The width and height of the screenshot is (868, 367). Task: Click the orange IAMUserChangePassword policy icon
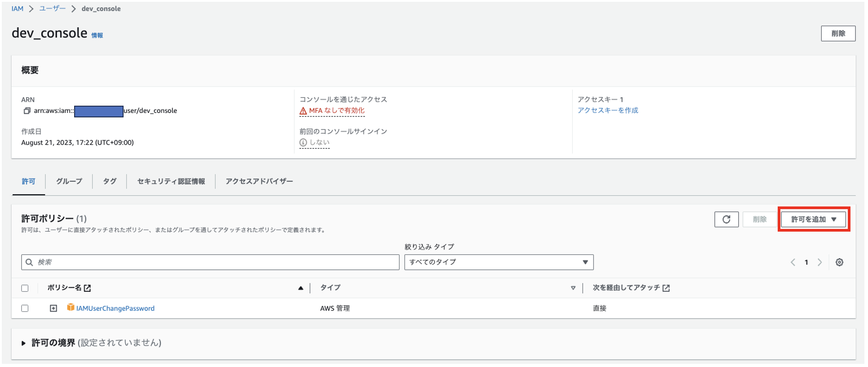[x=71, y=308]
